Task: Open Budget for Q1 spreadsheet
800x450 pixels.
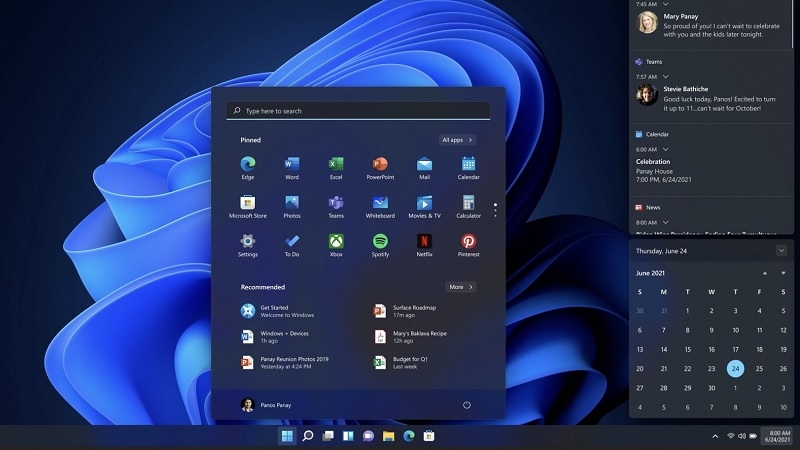Action: pos(401,363)
